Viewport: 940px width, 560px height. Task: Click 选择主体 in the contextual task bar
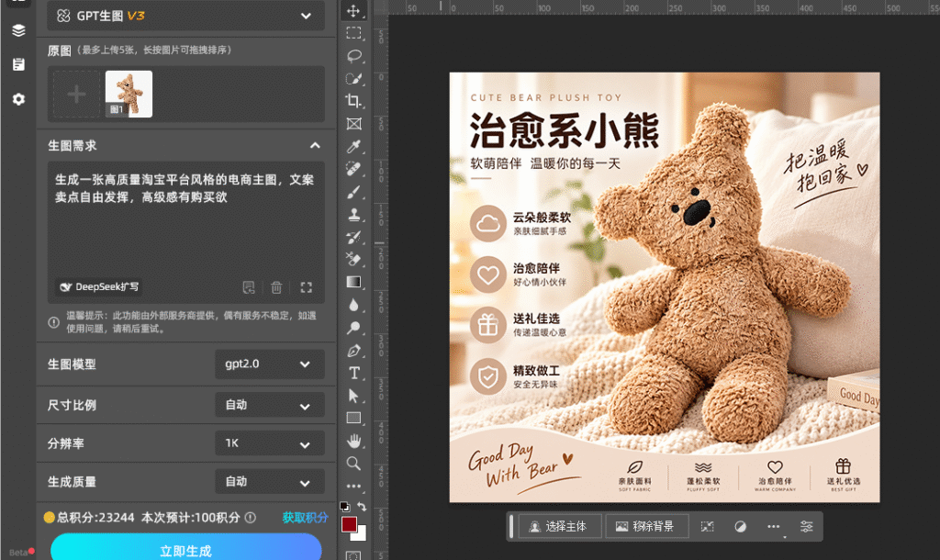[559, 526]
